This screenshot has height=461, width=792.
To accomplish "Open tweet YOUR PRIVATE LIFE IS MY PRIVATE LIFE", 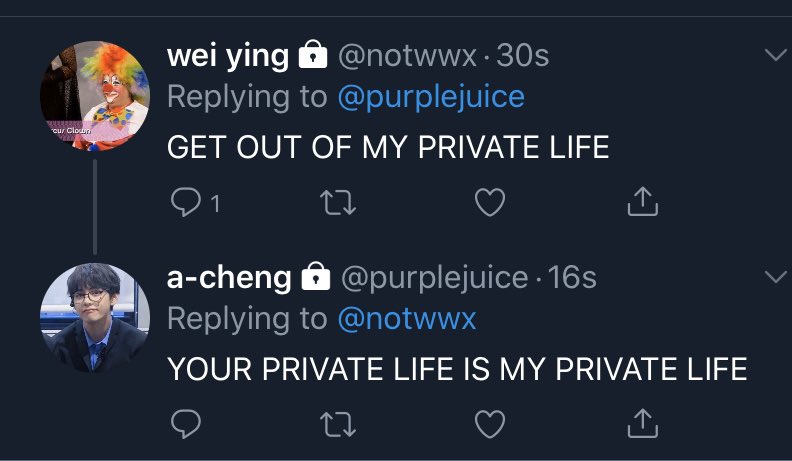I will pos(457,369).
